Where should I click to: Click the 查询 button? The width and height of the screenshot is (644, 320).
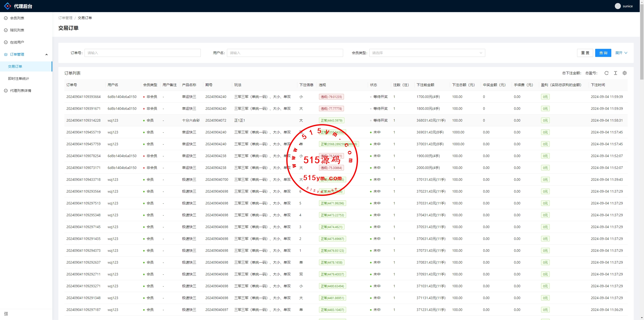(603, 53)
